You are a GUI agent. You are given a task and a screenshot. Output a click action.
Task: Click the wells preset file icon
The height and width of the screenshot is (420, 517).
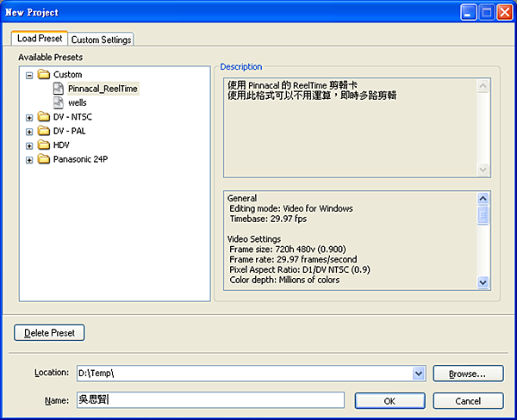pos(59,102)
